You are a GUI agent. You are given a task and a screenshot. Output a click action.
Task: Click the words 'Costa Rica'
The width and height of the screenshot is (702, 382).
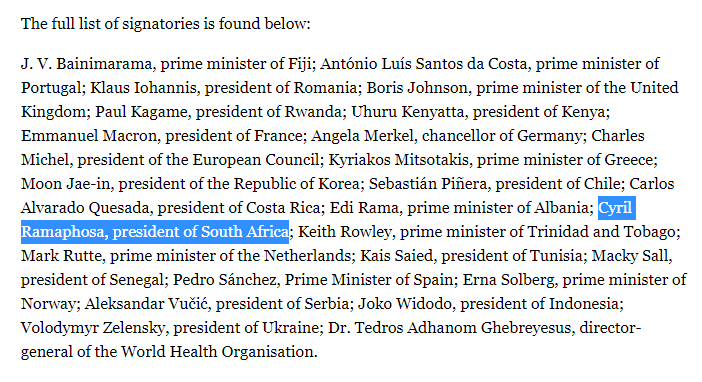click(x=283, y=208)
